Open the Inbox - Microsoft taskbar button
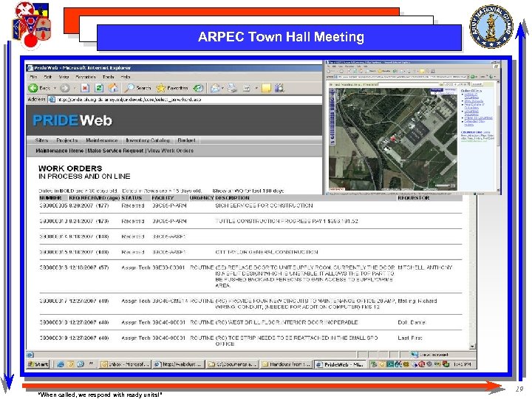The image size is (532, 399). point(125,364)
